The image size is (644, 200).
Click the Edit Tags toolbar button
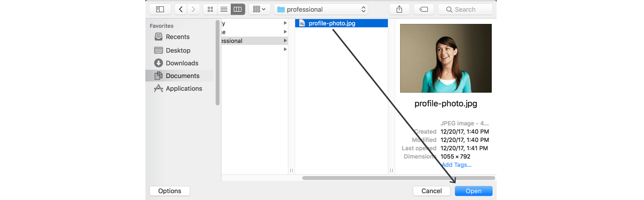tap(423, 9)
